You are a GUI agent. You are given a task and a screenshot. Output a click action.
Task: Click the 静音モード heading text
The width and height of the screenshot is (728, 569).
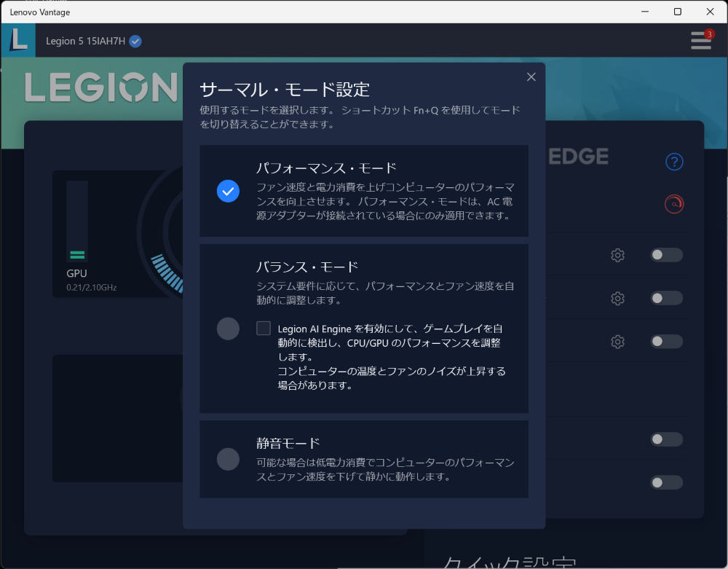pos(288,443)
